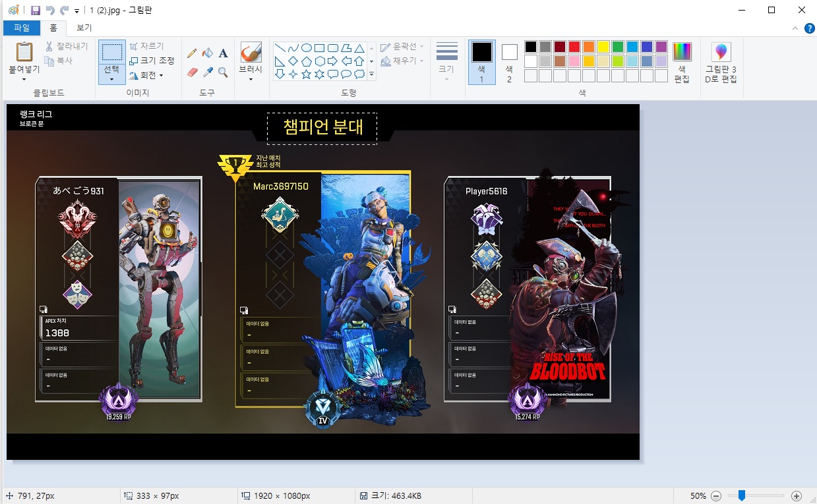Click the zoom in plus button
817x504 pixels.
click(796, 495)
